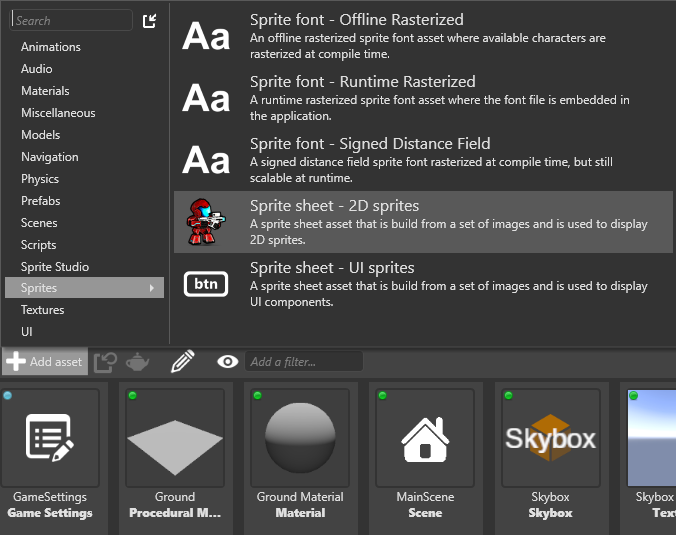Click the asset category Search field
Screen dimensions: 676x535
coord(70,20)
